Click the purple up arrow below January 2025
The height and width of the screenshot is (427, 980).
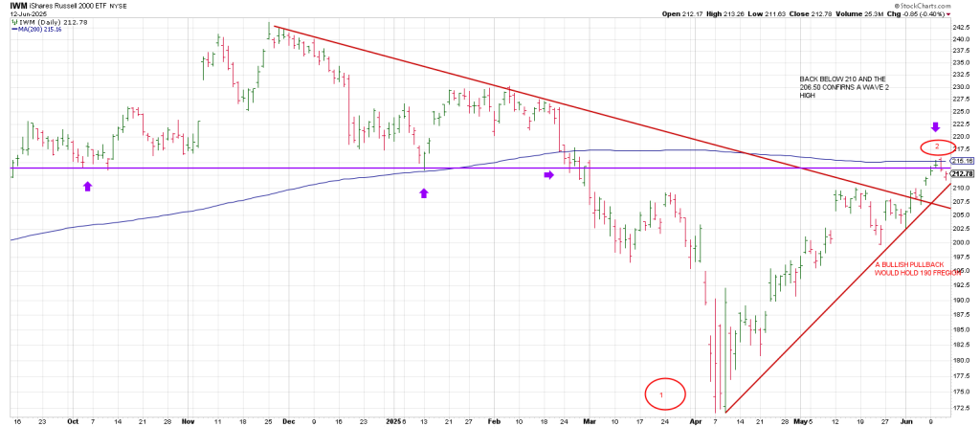(424, 193)
